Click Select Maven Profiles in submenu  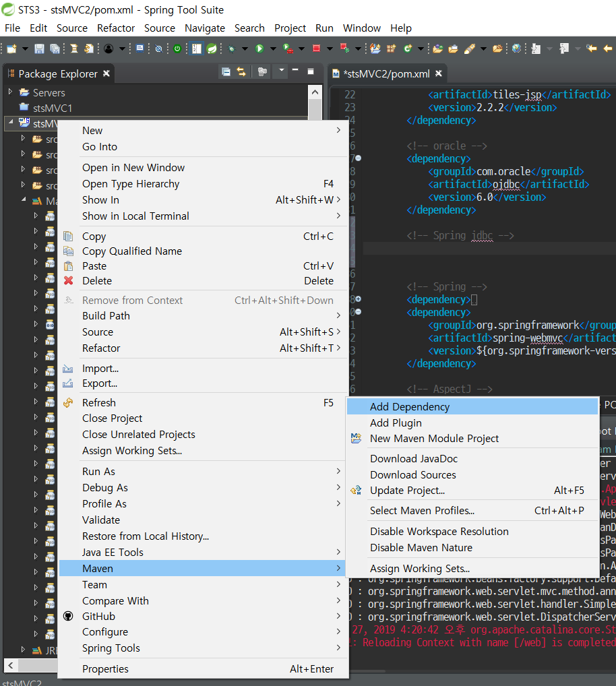[472, 511]
